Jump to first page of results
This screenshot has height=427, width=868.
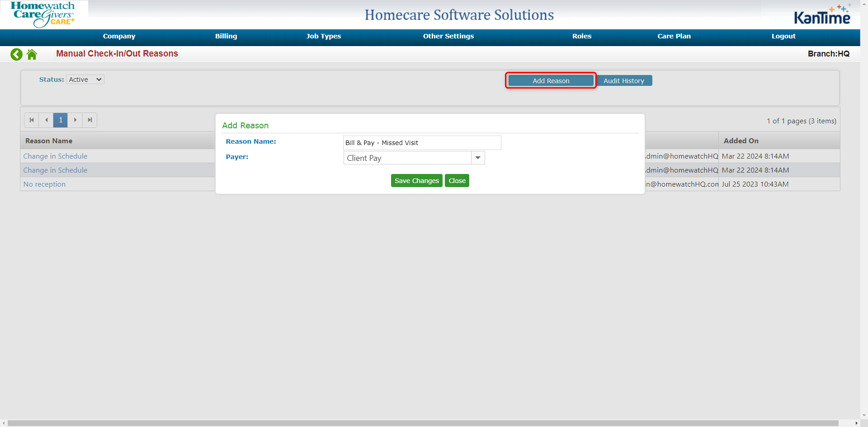pos(31,120)
